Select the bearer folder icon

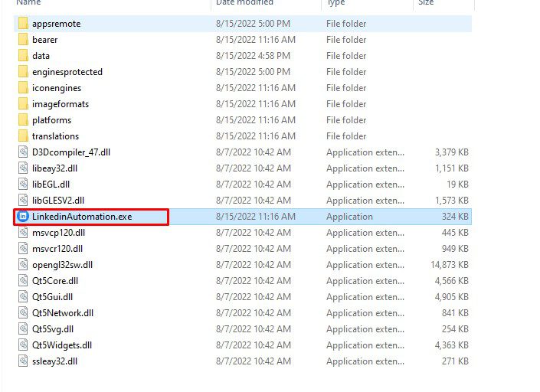[23, 40]
